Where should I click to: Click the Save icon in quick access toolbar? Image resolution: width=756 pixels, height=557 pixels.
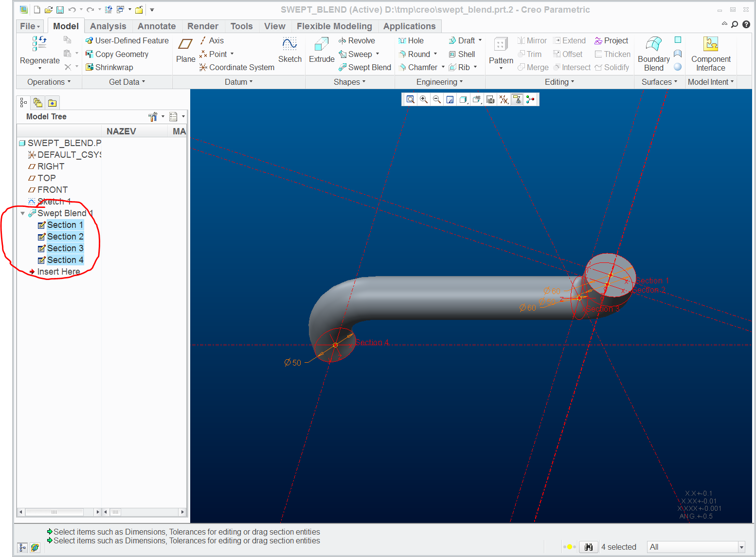tap(60, 10)
